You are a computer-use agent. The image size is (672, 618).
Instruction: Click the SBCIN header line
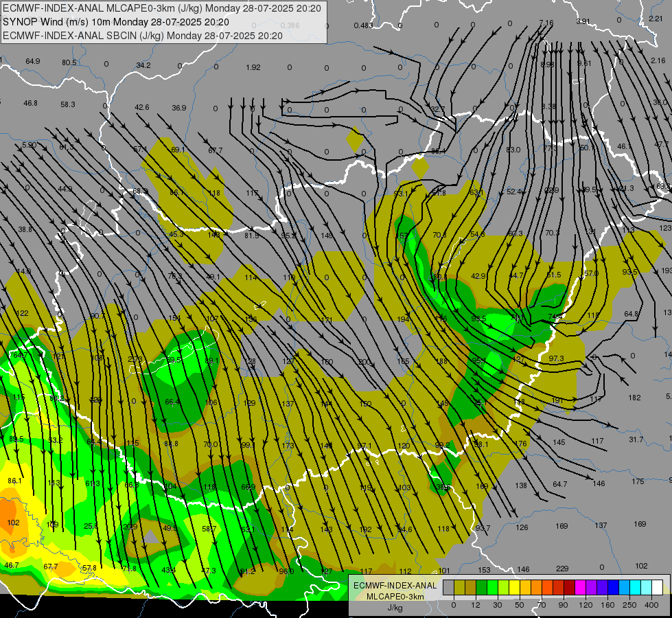tap(143, 36)
